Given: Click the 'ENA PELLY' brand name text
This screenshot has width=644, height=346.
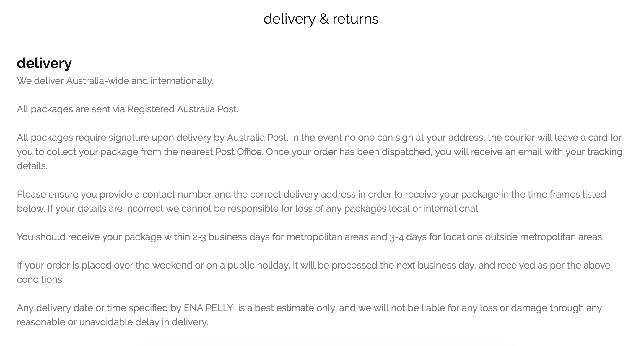Looking at the screenshot, I should (x=208, y=308).
